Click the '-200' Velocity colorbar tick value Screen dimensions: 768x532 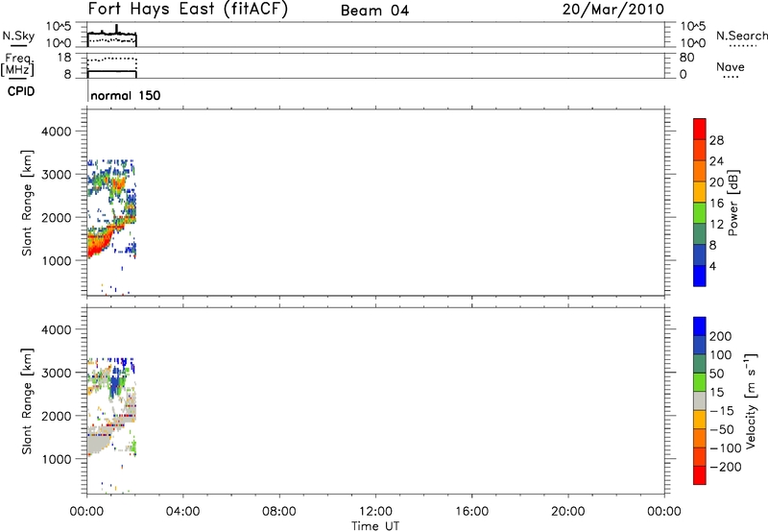tap(726, 467)
